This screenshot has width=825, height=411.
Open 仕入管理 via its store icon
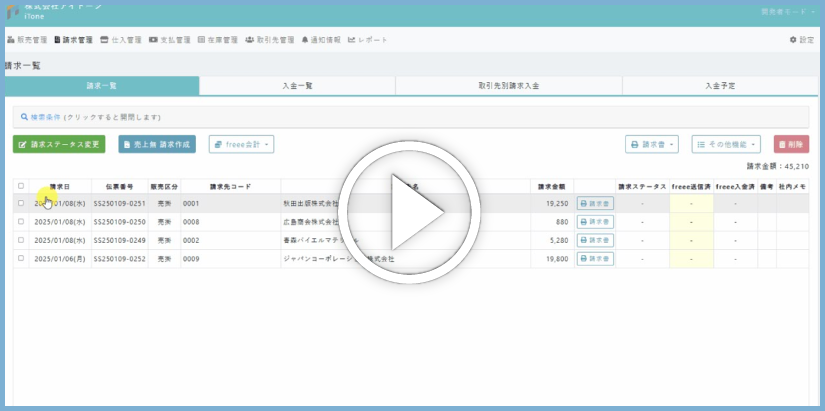coord(104,40)
